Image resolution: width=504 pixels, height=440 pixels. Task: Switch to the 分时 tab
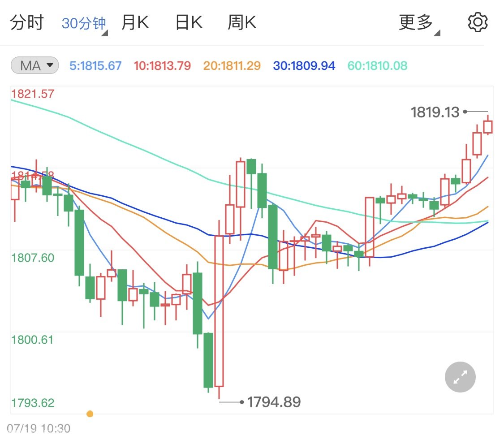point(26,22)
